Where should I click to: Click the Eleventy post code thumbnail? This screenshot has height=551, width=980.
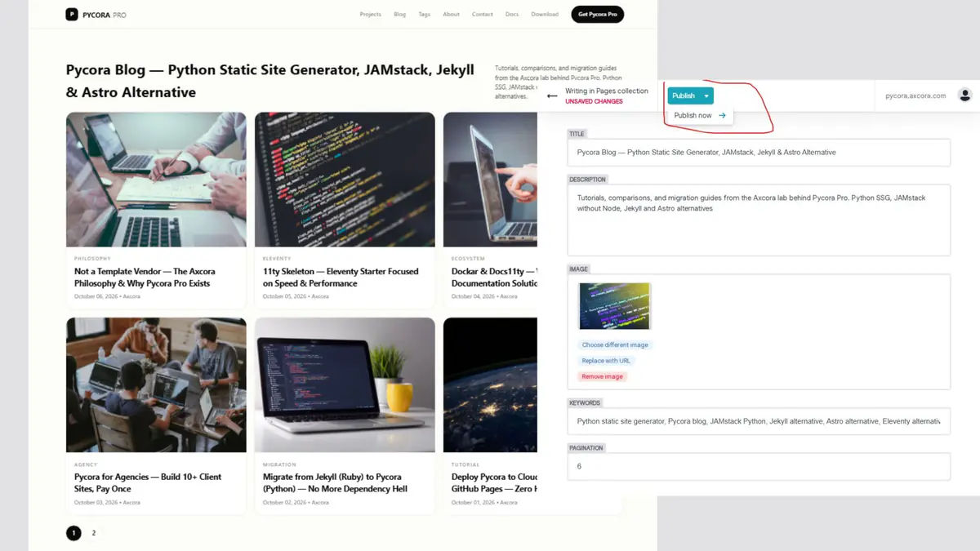(x=345, y=180)
